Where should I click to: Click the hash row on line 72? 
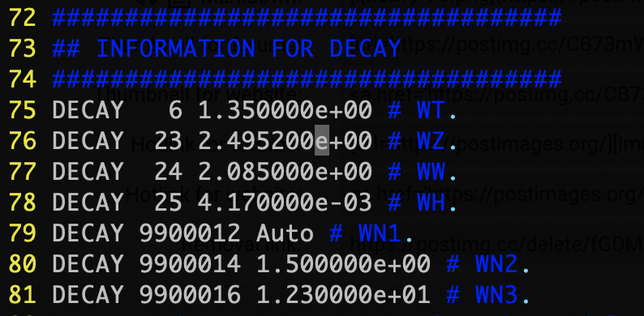(307, 17)
